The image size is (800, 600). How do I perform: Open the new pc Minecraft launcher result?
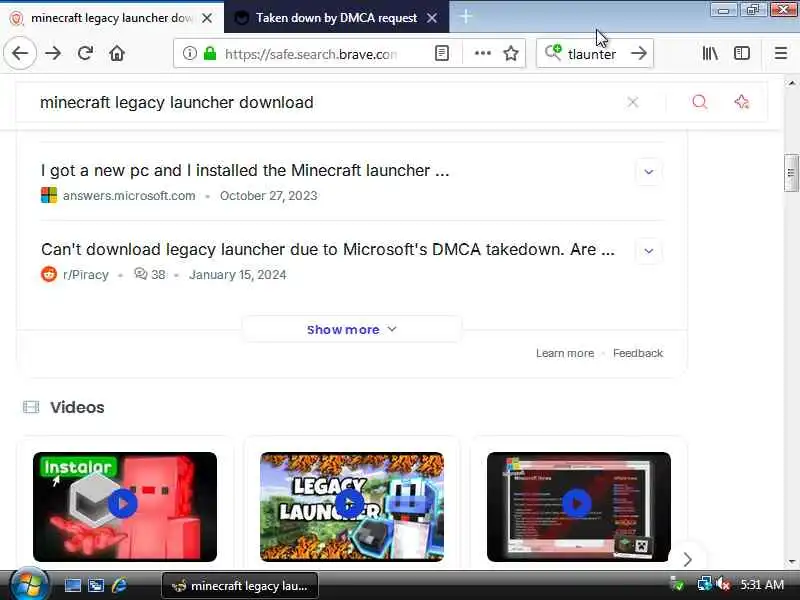tap(245, 170)
